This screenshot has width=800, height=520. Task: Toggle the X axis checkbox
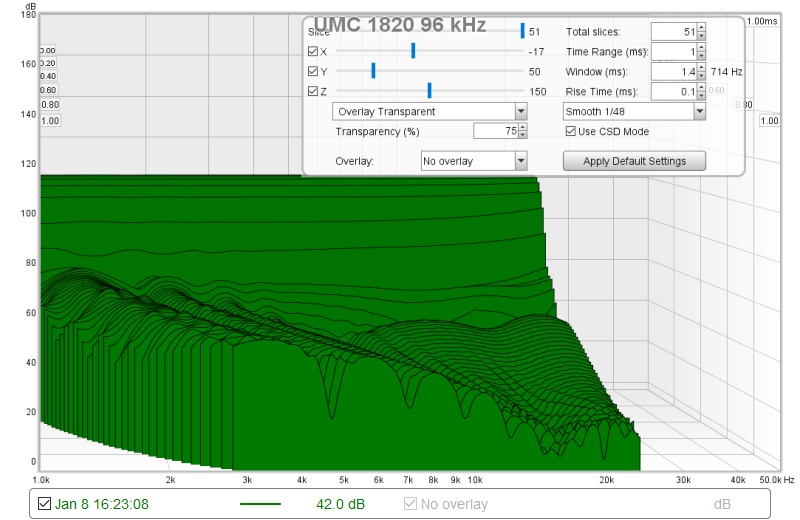313,52
